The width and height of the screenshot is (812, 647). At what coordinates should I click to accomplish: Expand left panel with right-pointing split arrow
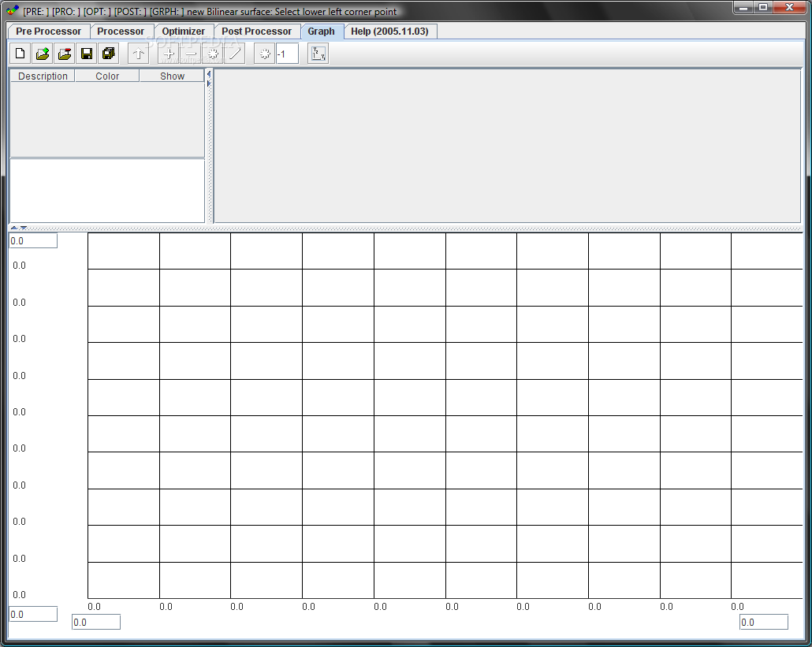coord(209,84)
